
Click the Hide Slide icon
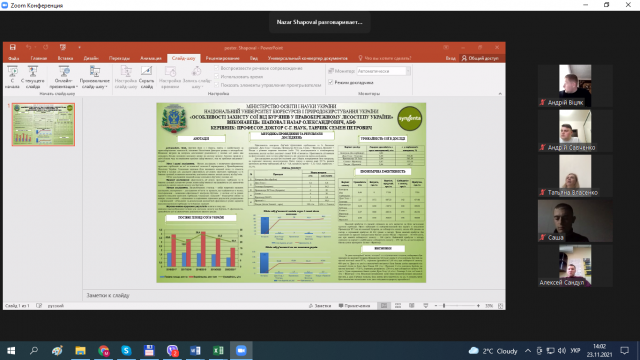click(x=146, y=71)
